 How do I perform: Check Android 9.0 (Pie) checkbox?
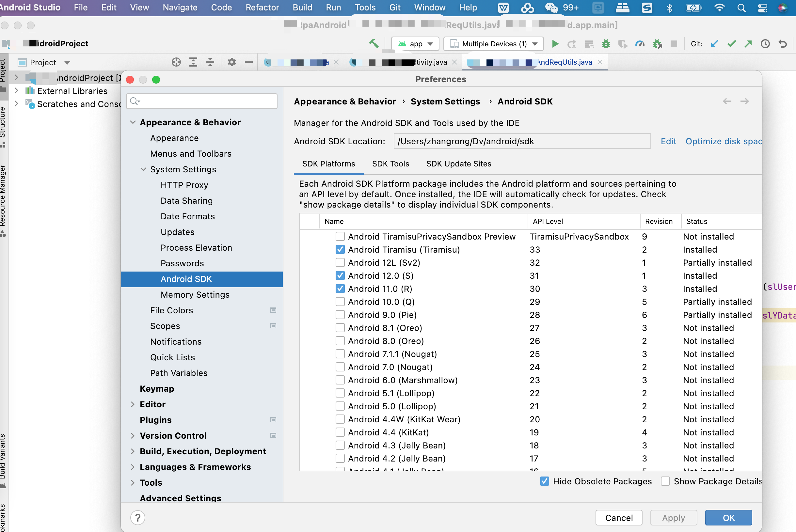(x=340, y=315)
